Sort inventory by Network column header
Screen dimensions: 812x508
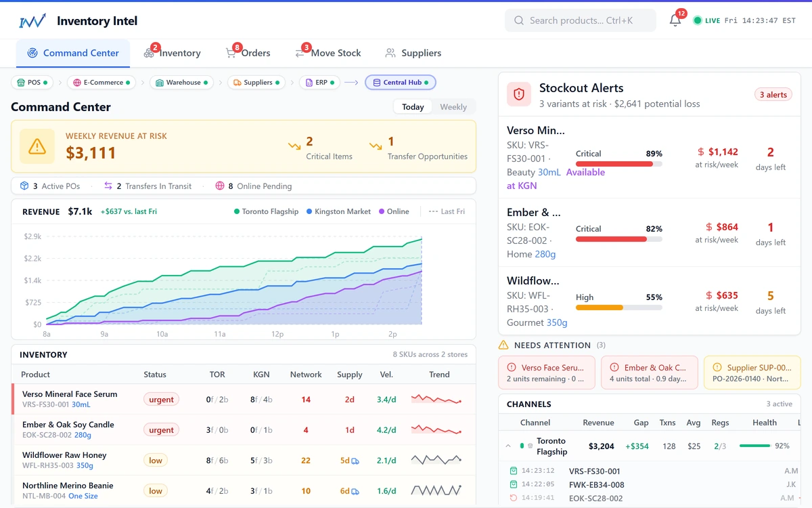point(306,375)
